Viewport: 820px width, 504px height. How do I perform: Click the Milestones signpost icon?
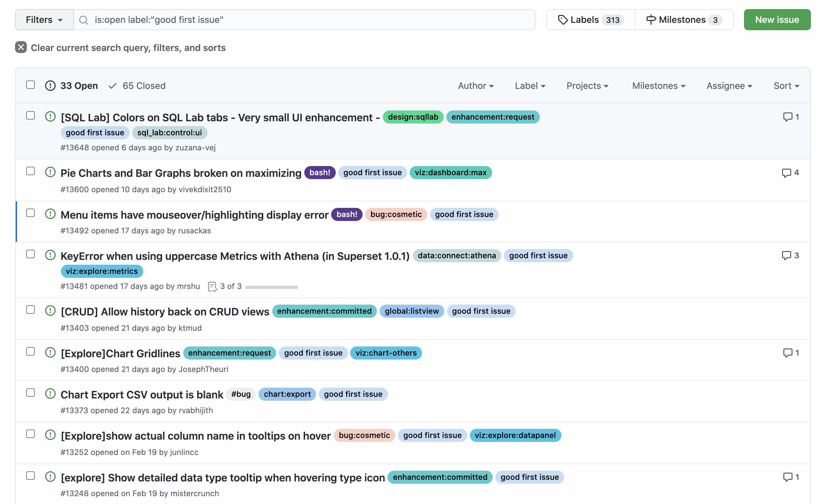pos(651,20)
